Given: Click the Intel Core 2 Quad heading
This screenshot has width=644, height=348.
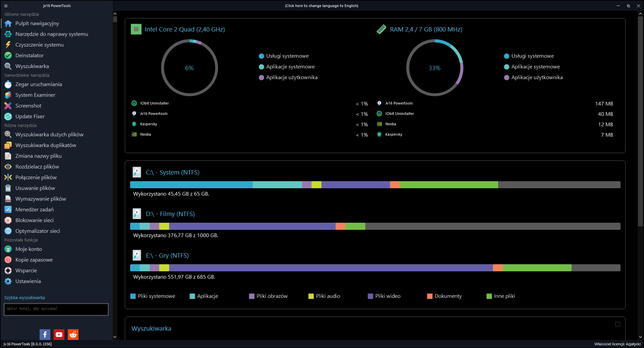Looking at the screenshot, I should tap(185, 29).
